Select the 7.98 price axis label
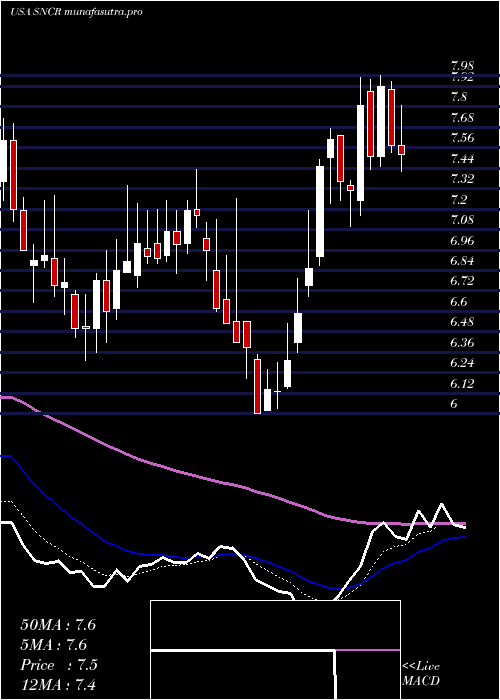Screen dimensions: 500x700 (x=462, y=67)
